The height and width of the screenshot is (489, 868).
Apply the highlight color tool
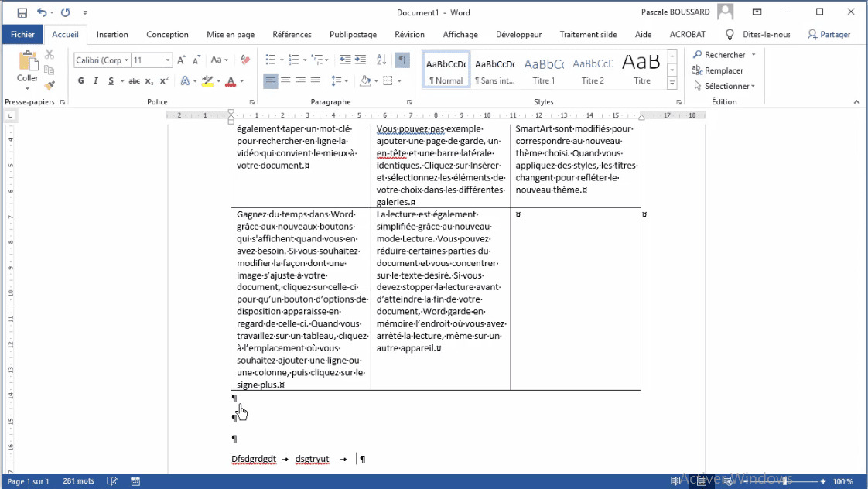208,80
